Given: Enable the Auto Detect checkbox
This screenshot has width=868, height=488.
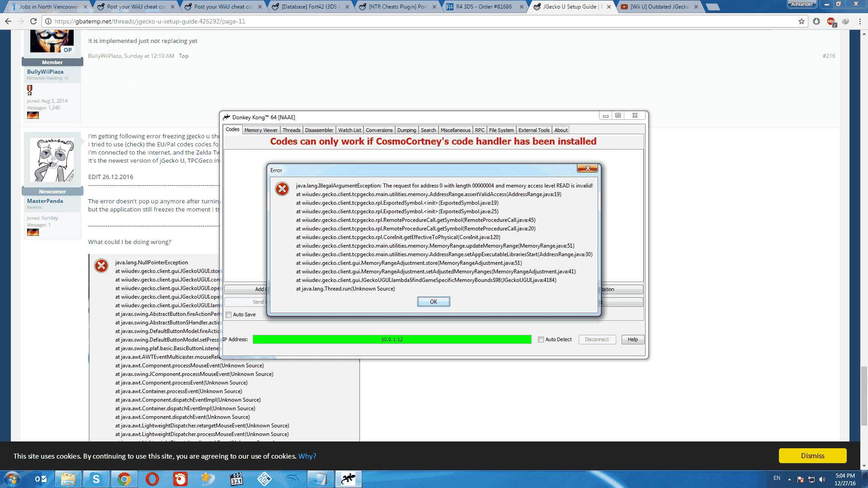Looking at the screenshot, I should 541,339.
